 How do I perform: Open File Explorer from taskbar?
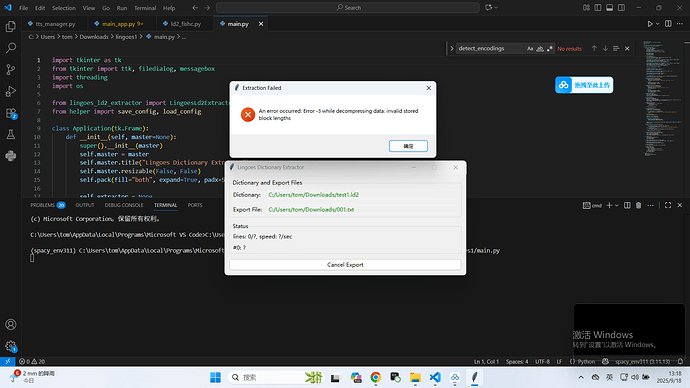coord(415,377)
